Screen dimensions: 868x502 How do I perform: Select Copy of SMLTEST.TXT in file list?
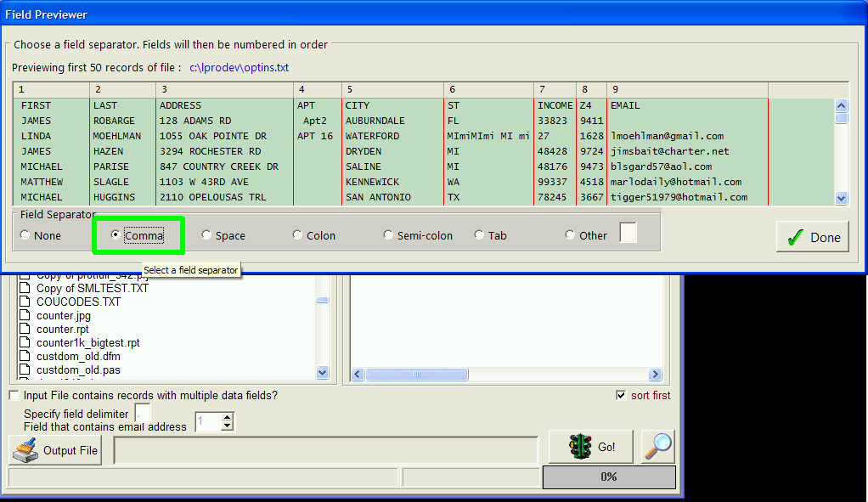[93, 288]
